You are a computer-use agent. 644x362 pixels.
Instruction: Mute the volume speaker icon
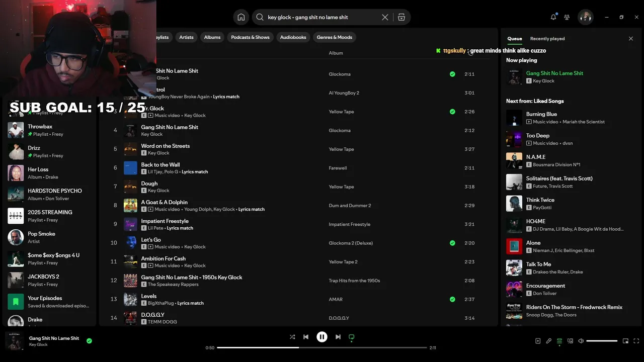[581, 341]
